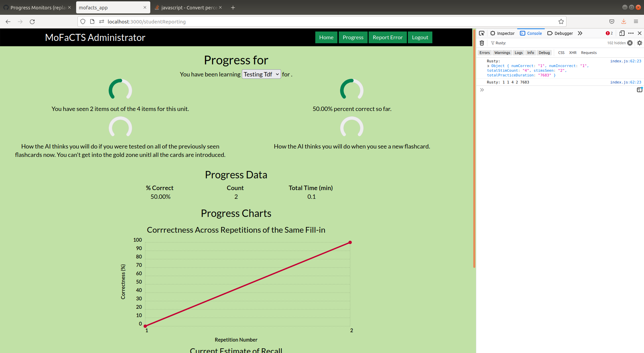
Task: Toggle the Errors log filter
Action: coord(484,53)
